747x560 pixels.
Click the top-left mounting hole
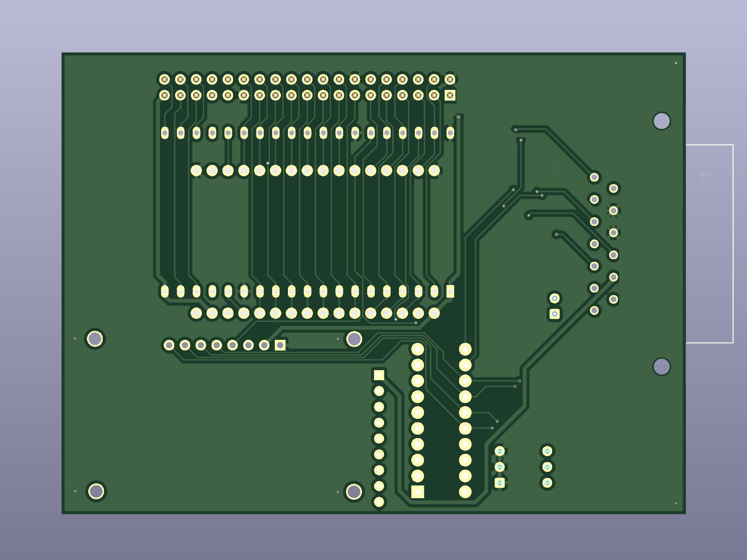[x=96, y=338]
